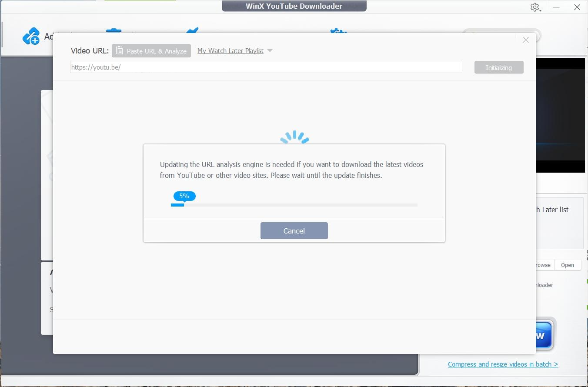This screenshot has width=588, height=387.
Task: Open the settings gear in the title bar
Action: click(x=535, y=7)
